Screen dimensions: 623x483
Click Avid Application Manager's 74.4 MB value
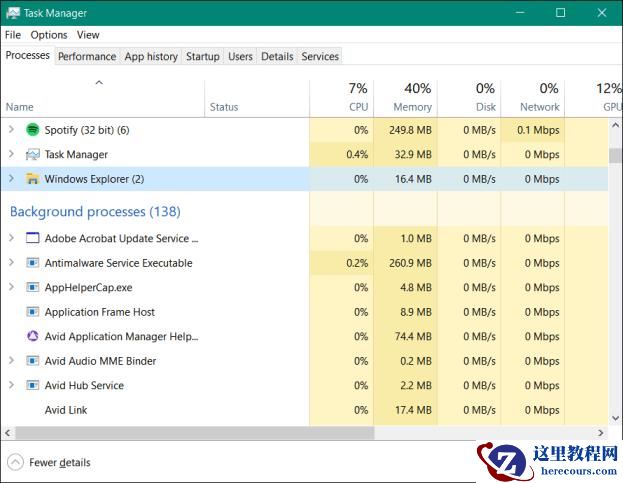413,336
